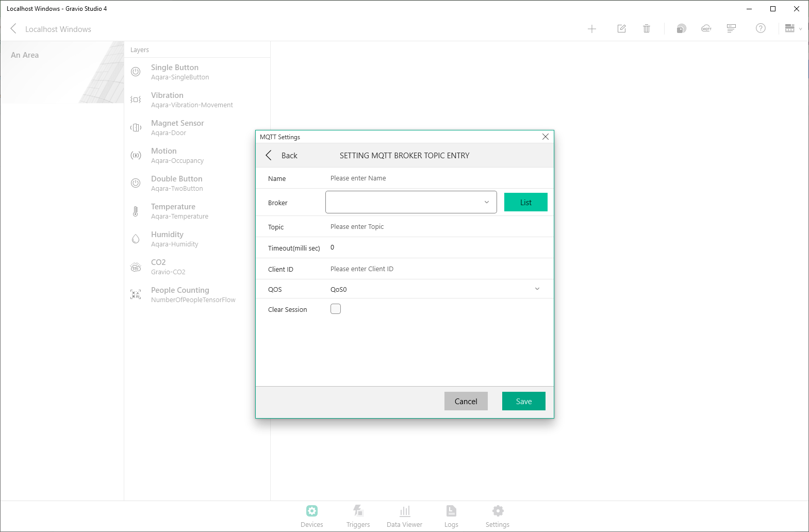Screen dimensions: 809x532
Task: Save the MQTT topic entry
Action: point(524,401)
